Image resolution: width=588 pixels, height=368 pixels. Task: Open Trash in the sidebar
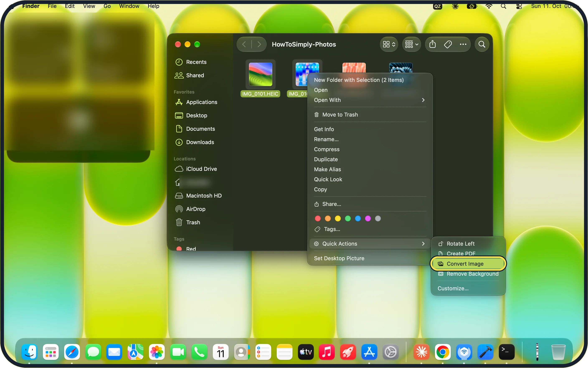187,222
